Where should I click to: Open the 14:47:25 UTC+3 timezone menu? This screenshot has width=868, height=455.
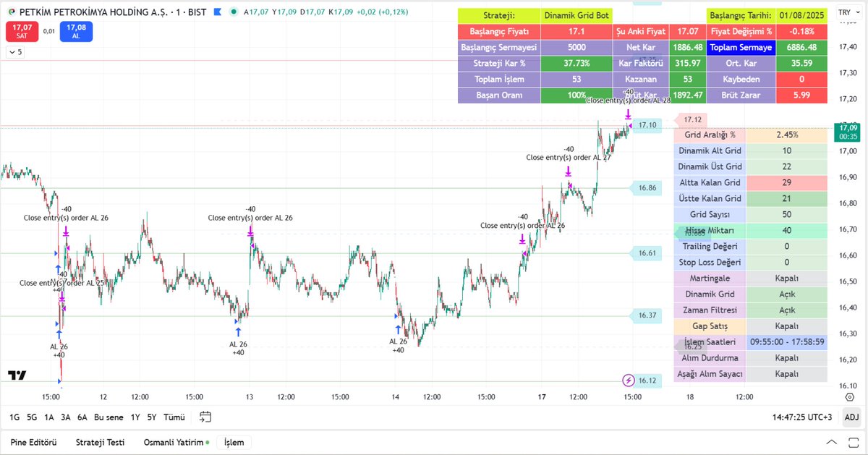click(x=803, y=417)
